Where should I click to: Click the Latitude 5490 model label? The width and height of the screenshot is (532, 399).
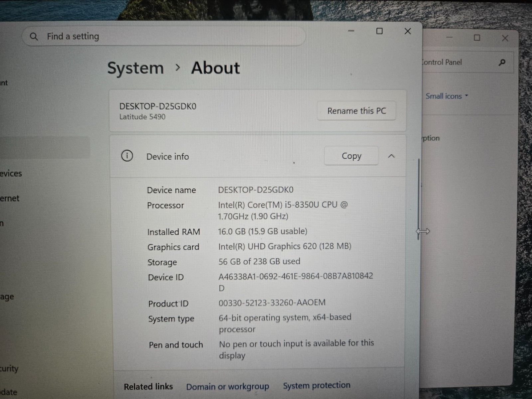(x=142, y=117)
